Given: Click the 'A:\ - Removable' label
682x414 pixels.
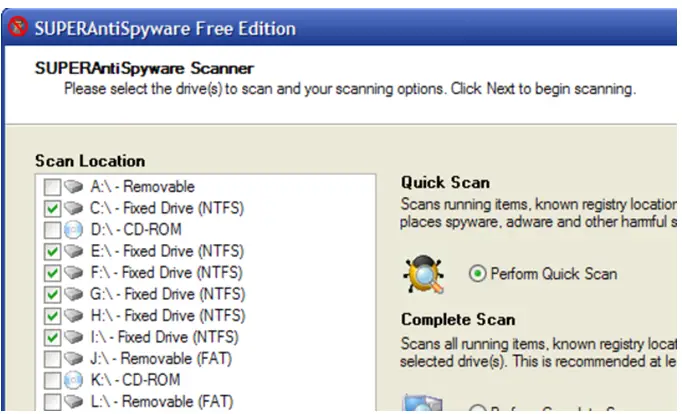Looking at the screenshot, I should [142, 187].
